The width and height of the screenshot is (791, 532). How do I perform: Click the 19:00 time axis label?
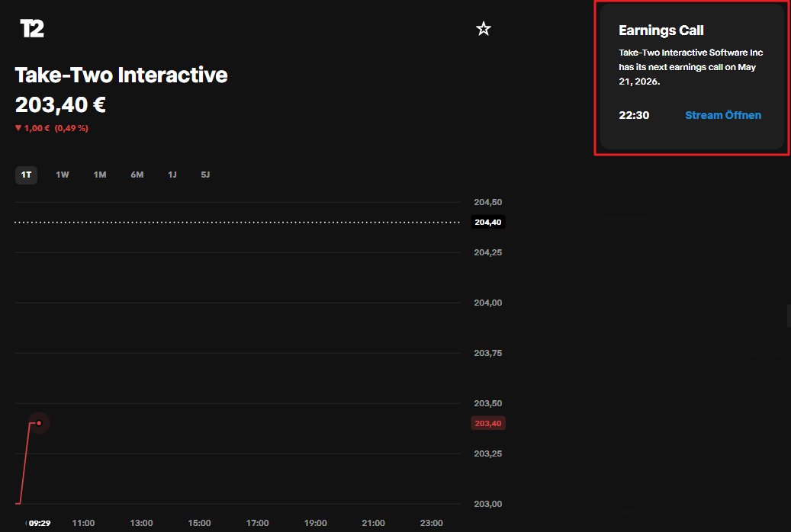pyautogui.click(x=315, y=523)
